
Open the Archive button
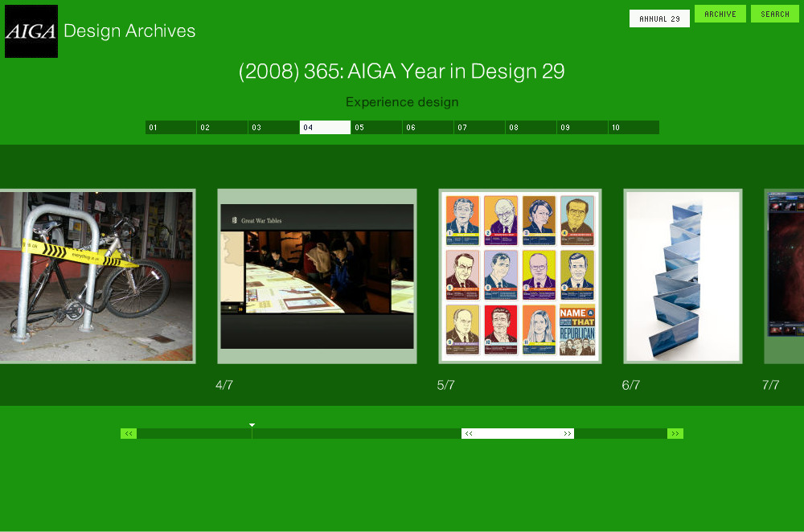pyautogui.click(x=720, y=14)
